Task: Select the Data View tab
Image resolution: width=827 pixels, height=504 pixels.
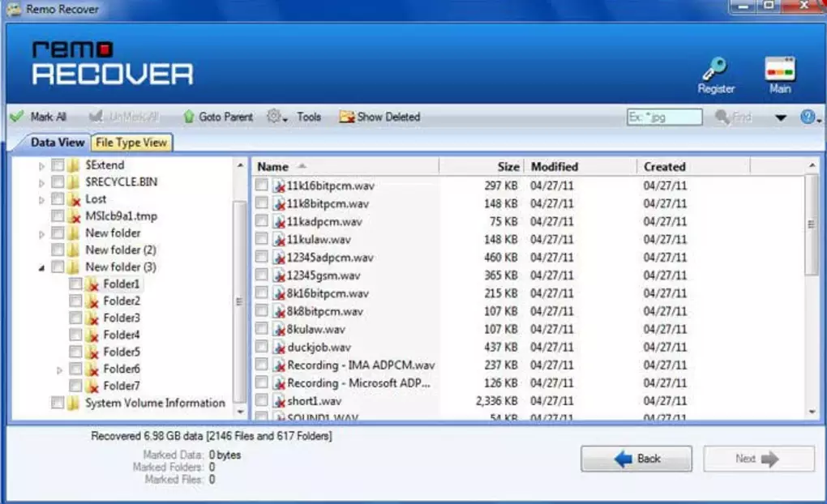Action: (57, 143)
